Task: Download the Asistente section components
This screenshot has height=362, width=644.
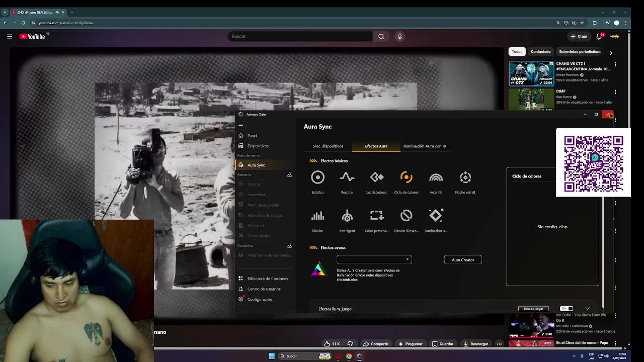Action: [289, 174]
